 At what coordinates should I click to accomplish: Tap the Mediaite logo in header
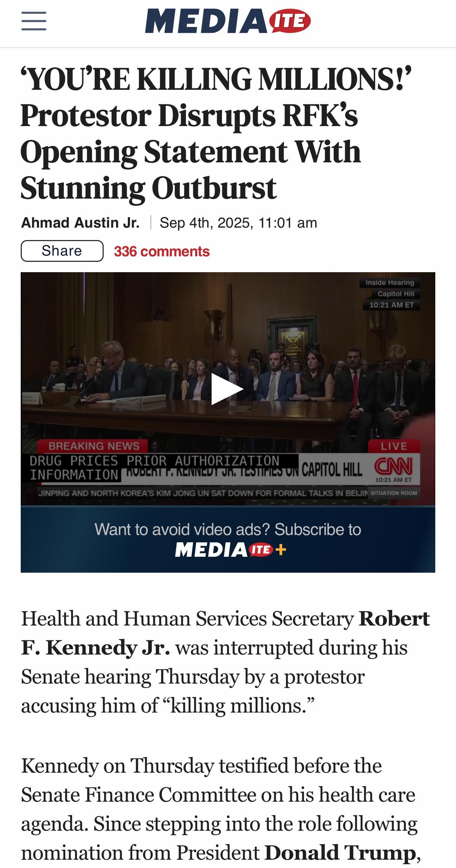[x=228, y=21]
